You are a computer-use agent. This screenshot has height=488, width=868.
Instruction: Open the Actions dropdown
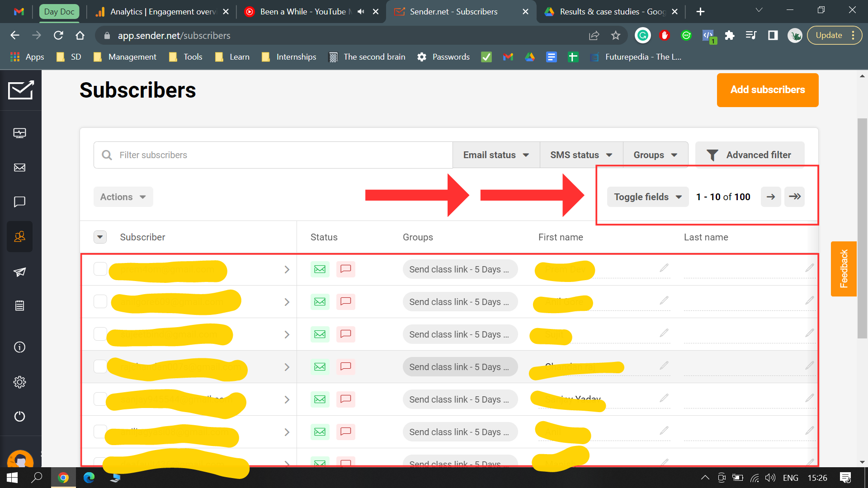click(x=123, y=197)
